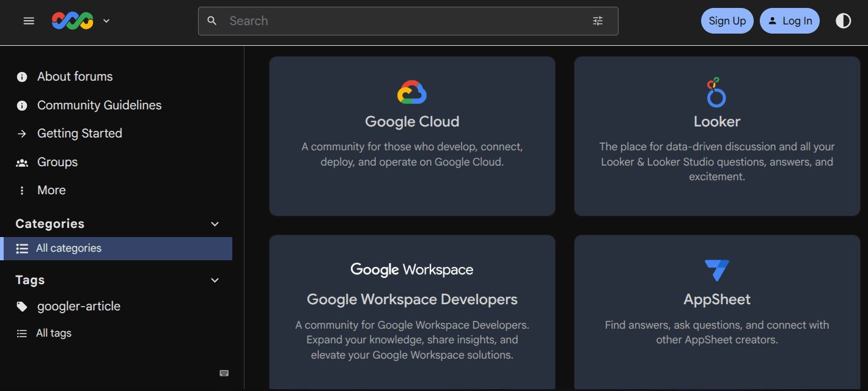Open the googler-article tag
The width and height of the screenshot is (868, 391).
tap(78, 307)
